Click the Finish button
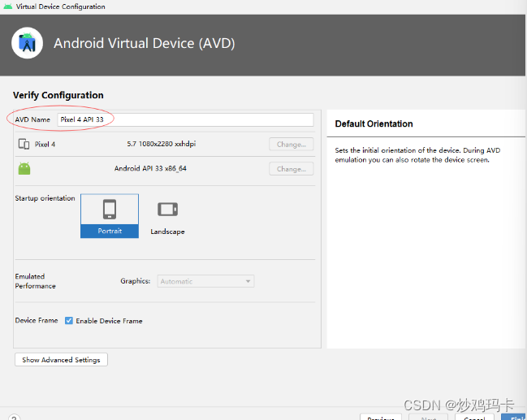This screenshot has height=420, width=527. click(514, 418)
